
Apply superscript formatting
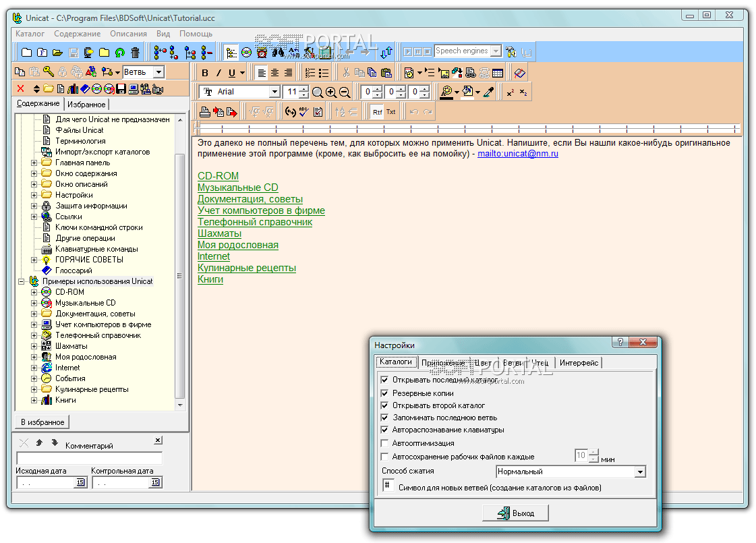point(510,92)
